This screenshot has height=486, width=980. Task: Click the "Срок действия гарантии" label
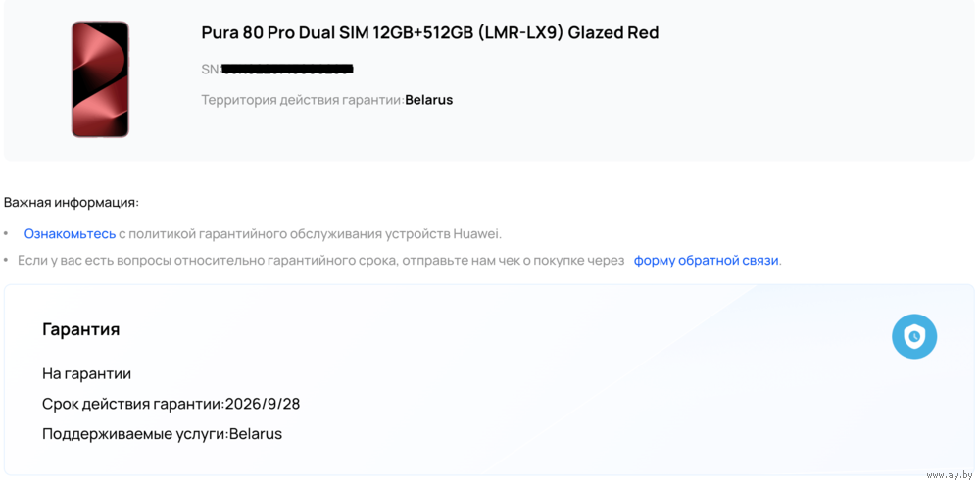pyautogui.click(x=132, y=404)
